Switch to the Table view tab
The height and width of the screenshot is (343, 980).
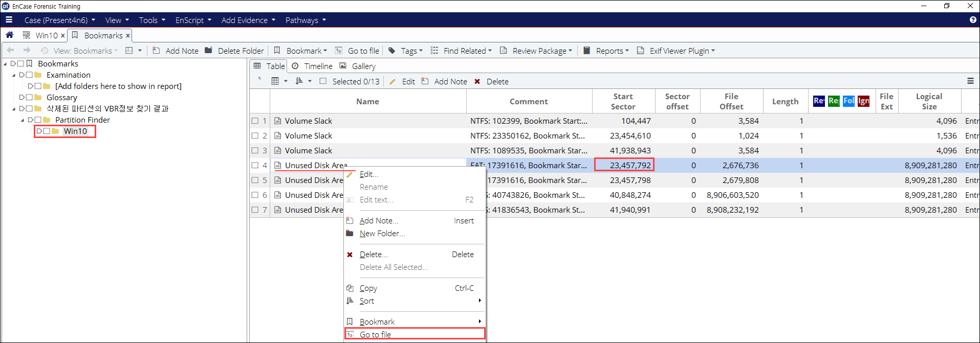(270, 66)
